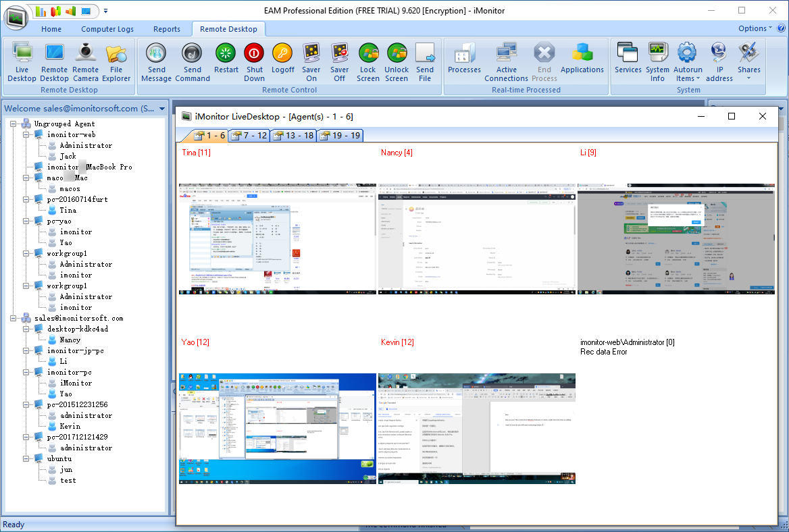The image size is (789, 532).
Task: Open Autorun Items menu
Action: pyautogui.click(x=688, y=62)
